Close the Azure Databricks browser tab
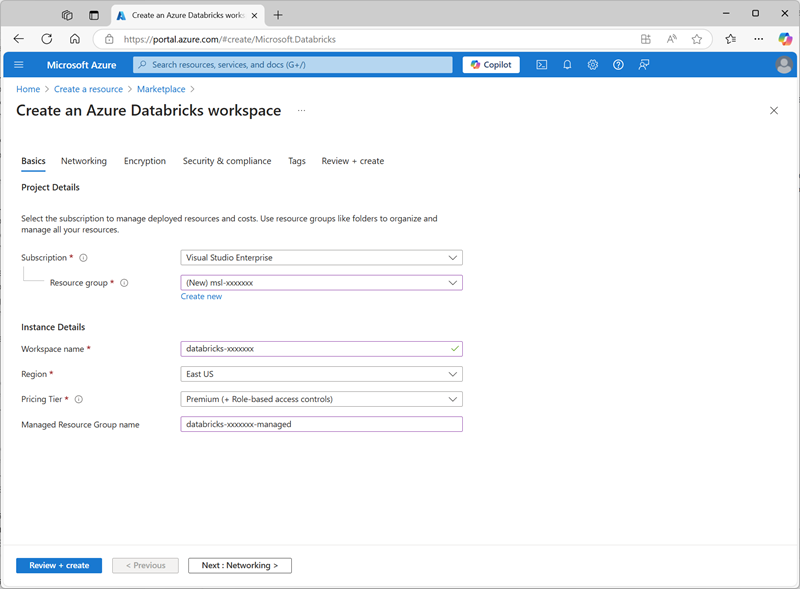800x589 pixels. click(x=254, y=15)
